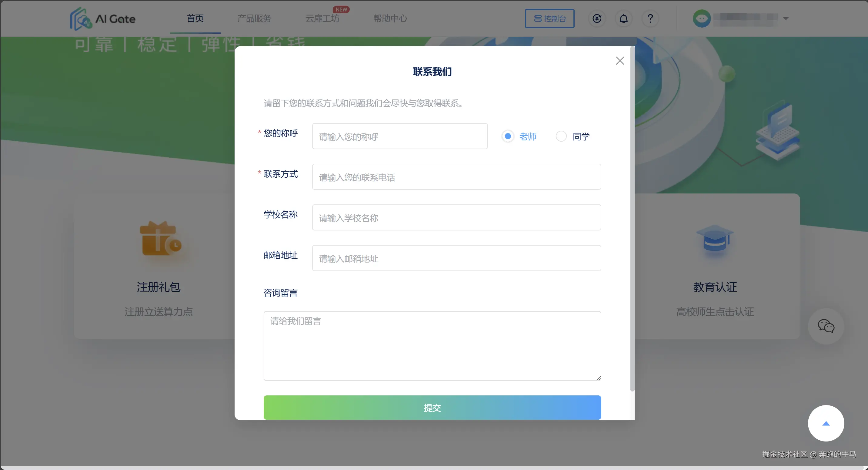Expand the account dropdown arrow
868x470 pixels.
(786, 18)
